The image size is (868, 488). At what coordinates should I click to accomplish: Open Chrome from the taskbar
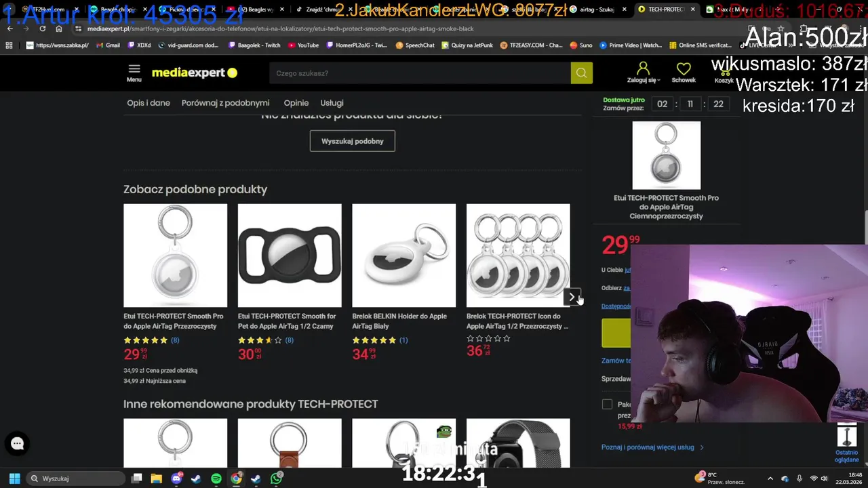[x=236, y=479]
